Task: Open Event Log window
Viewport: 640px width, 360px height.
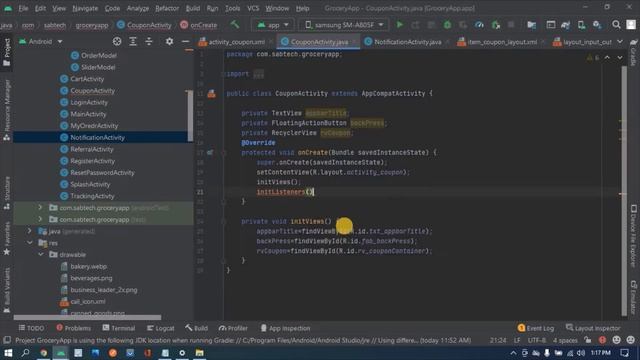Action: tap(536, 328)
